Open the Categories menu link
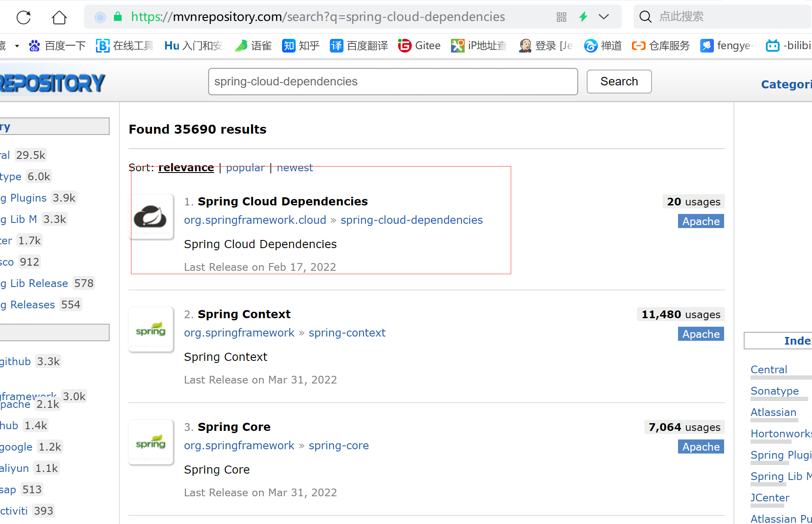Image resolution: width=812 pixels, height=524 pixels. point(786,85)
